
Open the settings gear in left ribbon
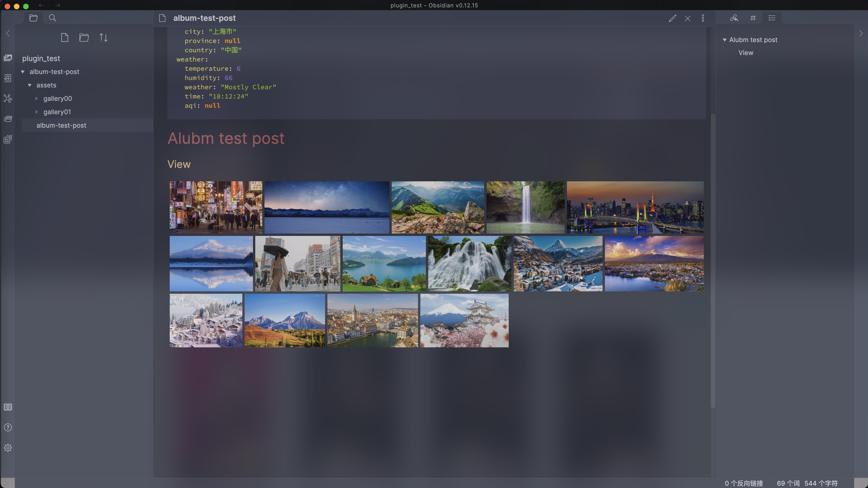click(8, 448)
